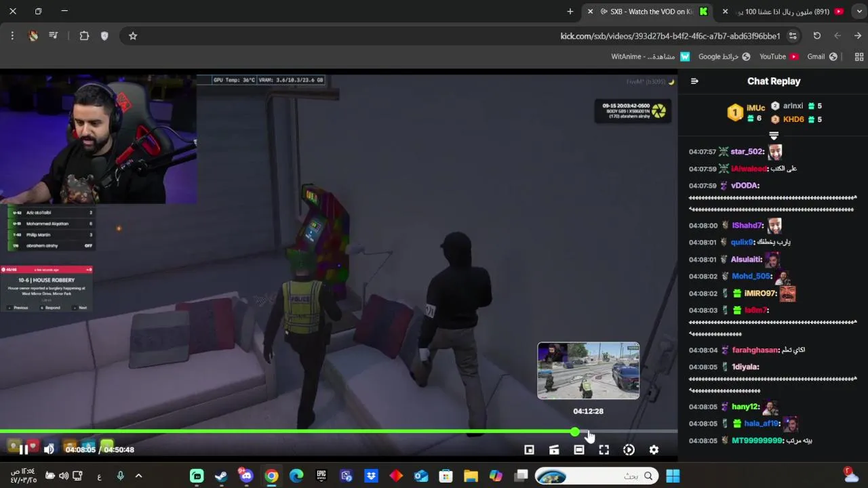Open Discord from taskbar
Screen dimensions: 868x488
coord(246,476)
